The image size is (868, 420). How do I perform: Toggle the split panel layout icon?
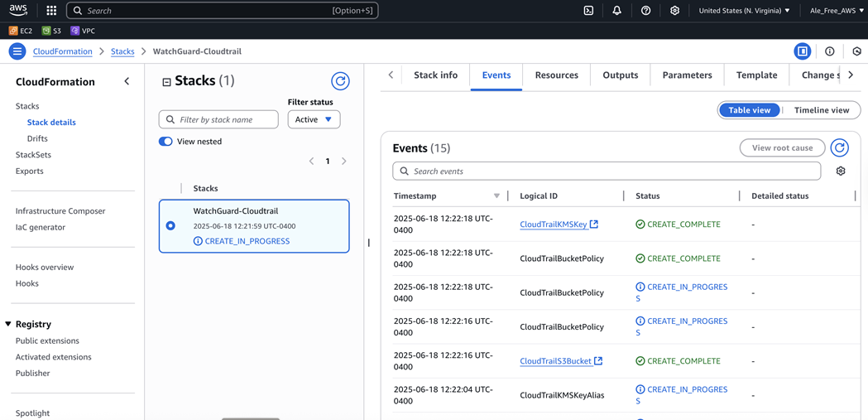(802, 51)
